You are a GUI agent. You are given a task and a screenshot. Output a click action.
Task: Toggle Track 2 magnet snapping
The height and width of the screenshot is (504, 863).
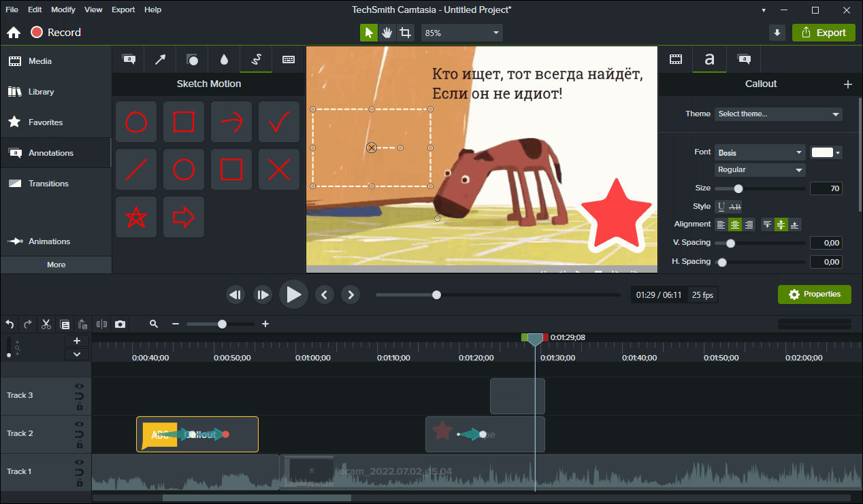[x=80, y=434]
